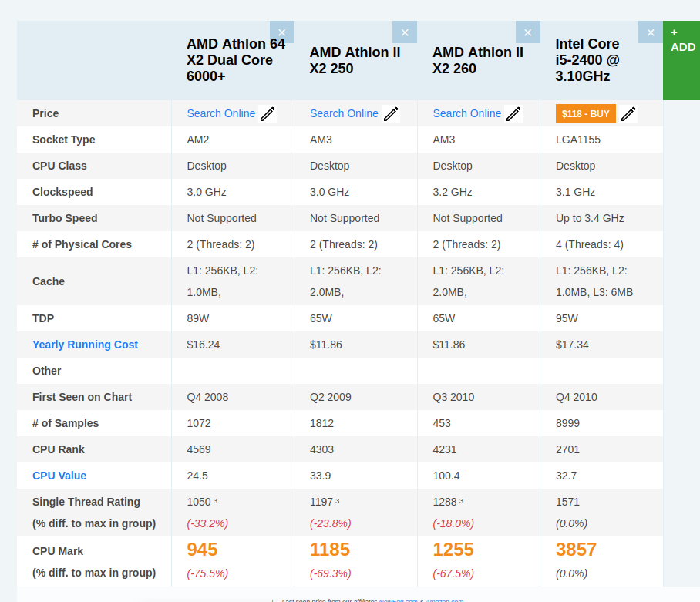This screenshot has height=602, width=700.
Task: Click single thread rating 1197
Action: coord(321,502)
